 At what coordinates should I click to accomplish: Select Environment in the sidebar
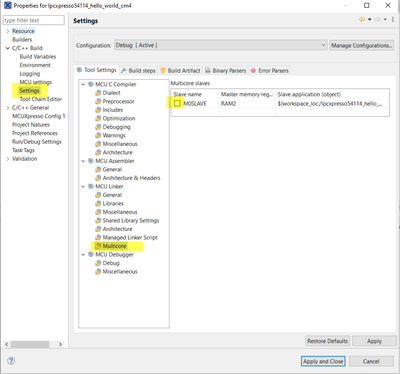click(35, 65)
